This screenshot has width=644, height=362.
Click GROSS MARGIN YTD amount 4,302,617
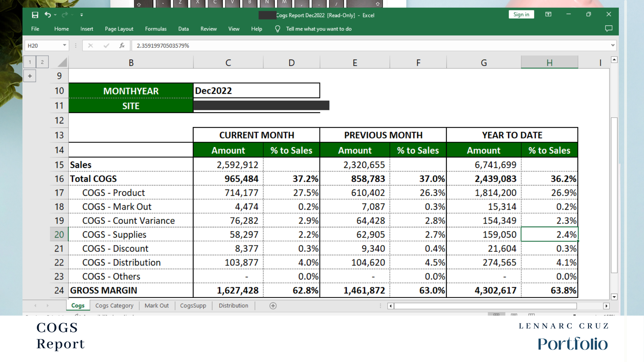tap(484, 290)
